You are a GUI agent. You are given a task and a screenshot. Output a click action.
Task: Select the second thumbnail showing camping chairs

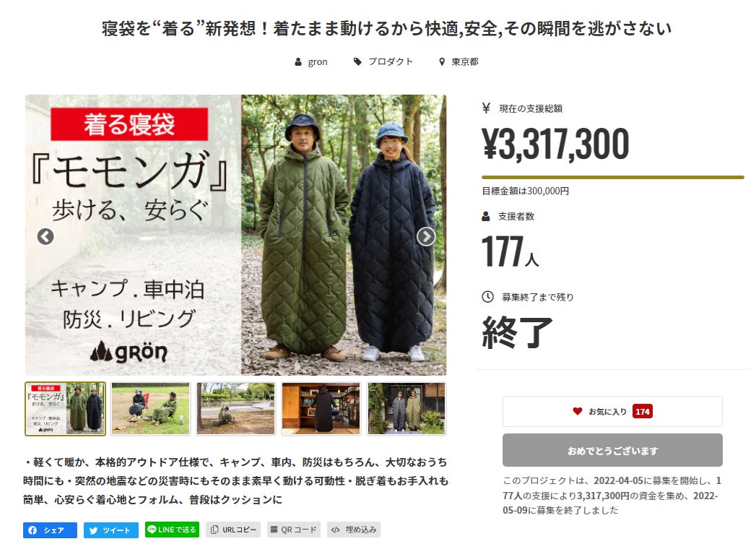[x=150, y=409]
